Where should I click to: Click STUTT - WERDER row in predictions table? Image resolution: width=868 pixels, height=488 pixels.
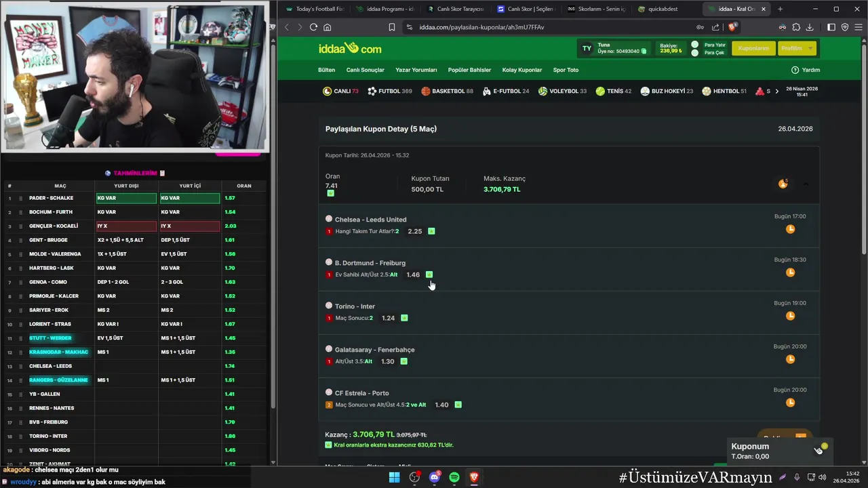136,338
